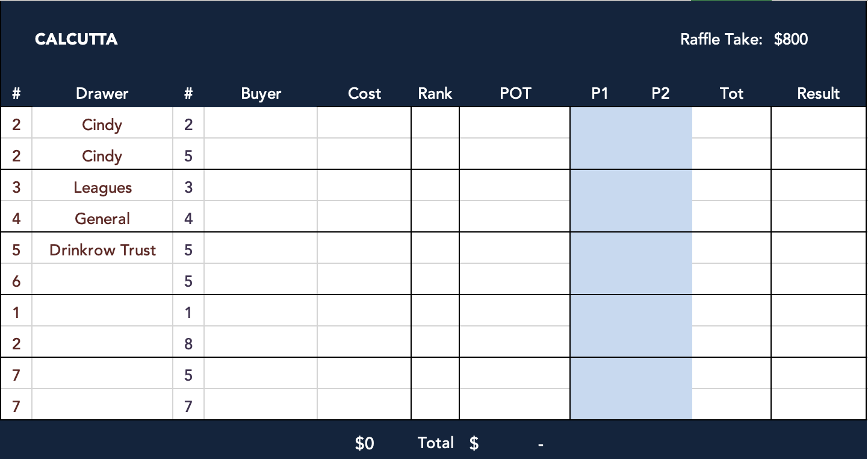Select the blue P1 cell in the General row

(600, 219)
